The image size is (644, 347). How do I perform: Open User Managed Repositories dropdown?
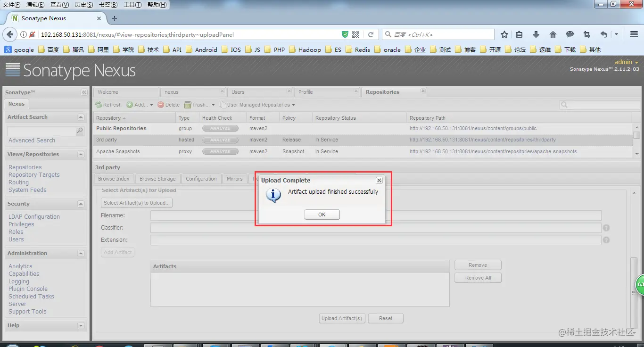pos(257,105)
